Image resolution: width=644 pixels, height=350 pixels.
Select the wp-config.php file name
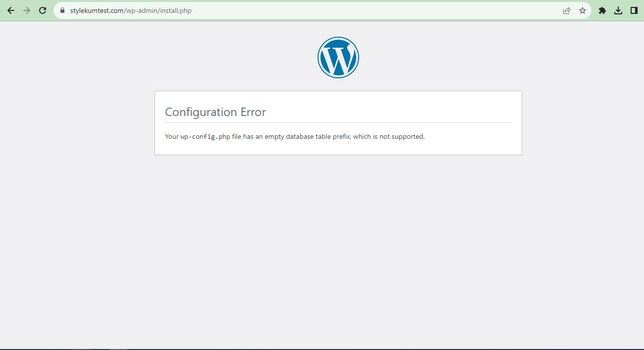(x=205, y=136)
